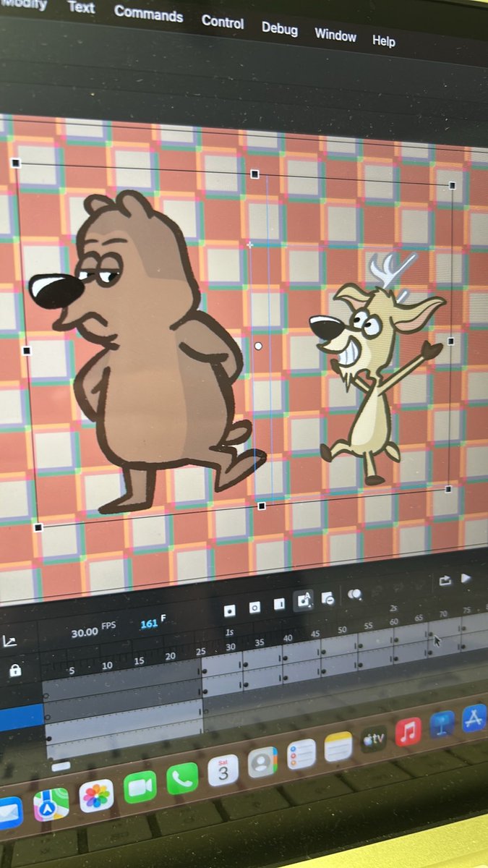This screenshot has width=488, height=868.
Task: Open the Help menu
Action: [384, 41]
